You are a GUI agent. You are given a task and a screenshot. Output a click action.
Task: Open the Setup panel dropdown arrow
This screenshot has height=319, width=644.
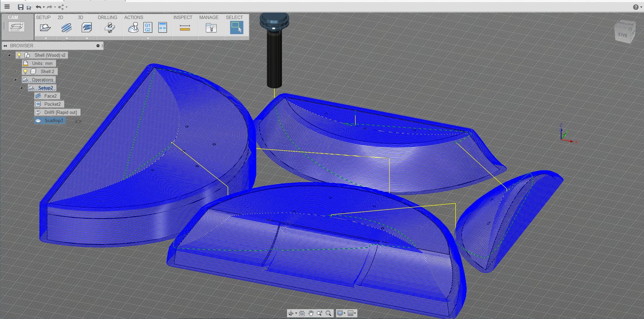pyautogui.click(x=46, y=38)
